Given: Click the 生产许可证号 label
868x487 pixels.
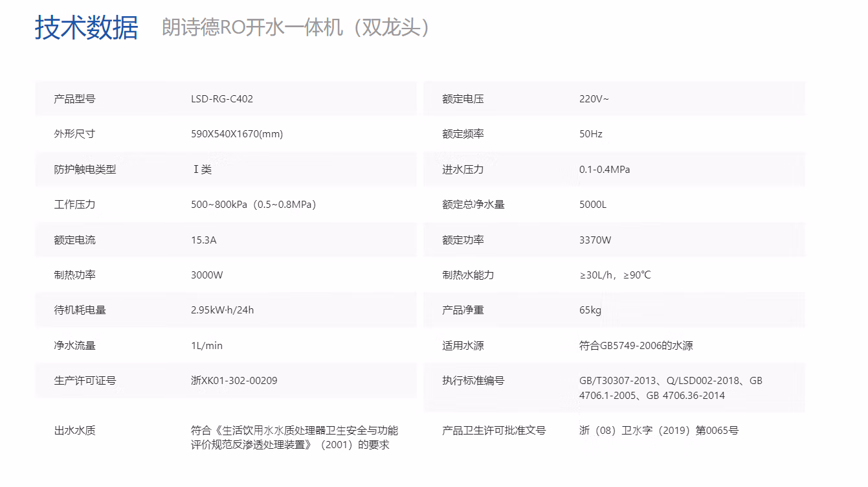Looking at the screenshot, I should pyautogui.click(x=85, y=381).
